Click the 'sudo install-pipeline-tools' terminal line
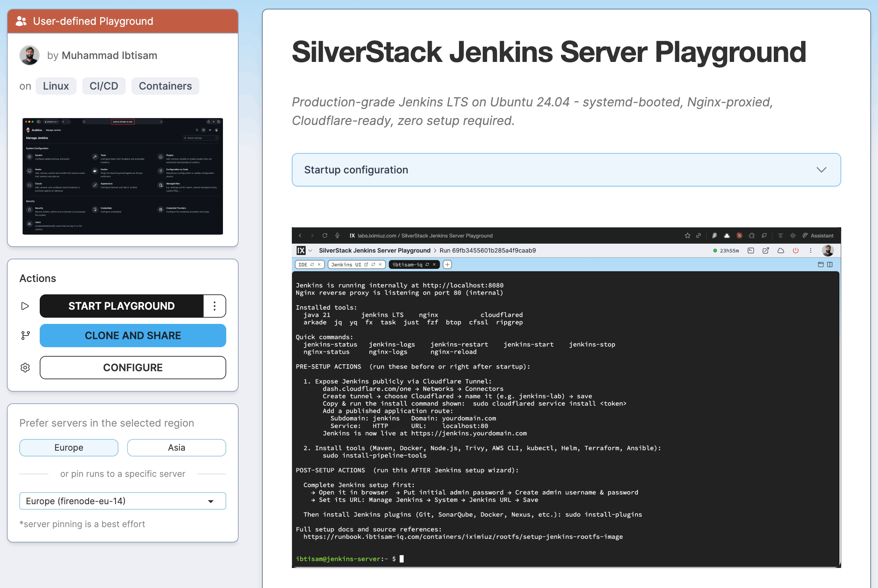The width and height of the screenshot is (878, 588). 375,455
